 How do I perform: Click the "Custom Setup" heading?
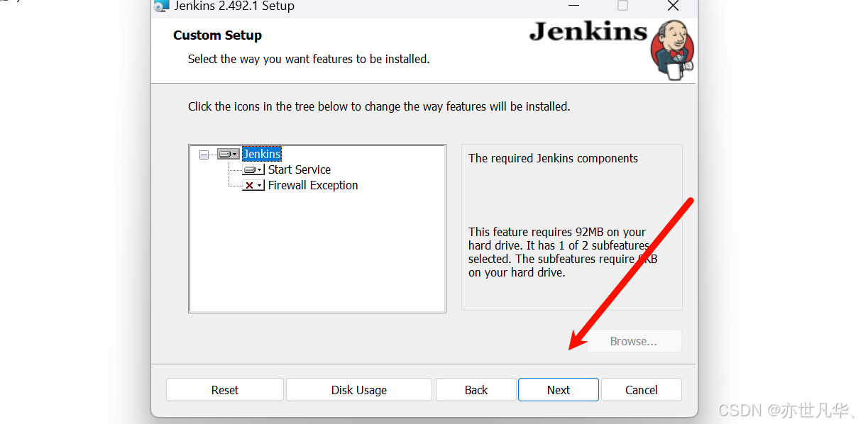[x=217, y=35]
